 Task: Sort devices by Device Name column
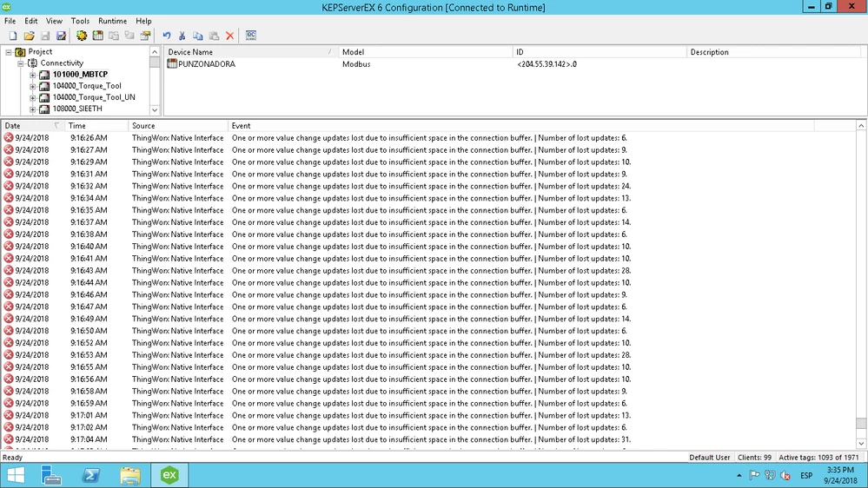pyautogui.click(x=250, y=52)
